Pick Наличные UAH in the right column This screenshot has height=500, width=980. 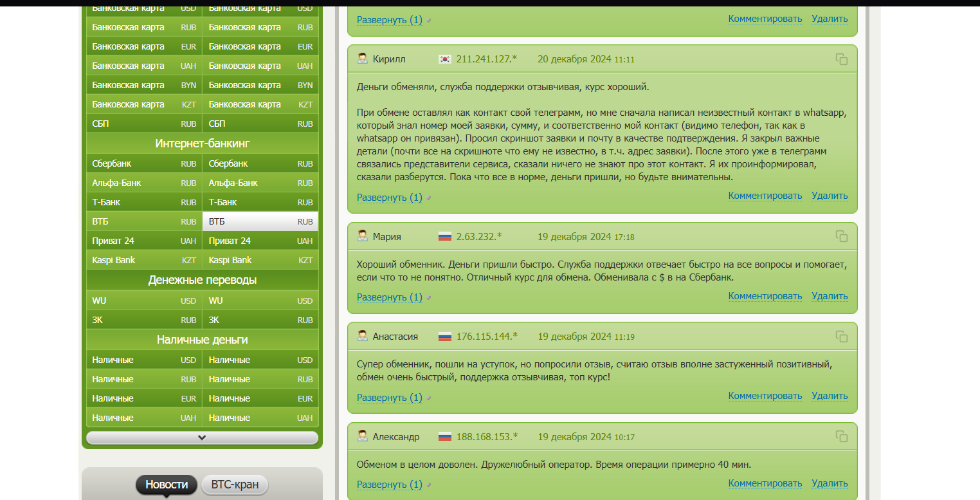pos(260,418)
